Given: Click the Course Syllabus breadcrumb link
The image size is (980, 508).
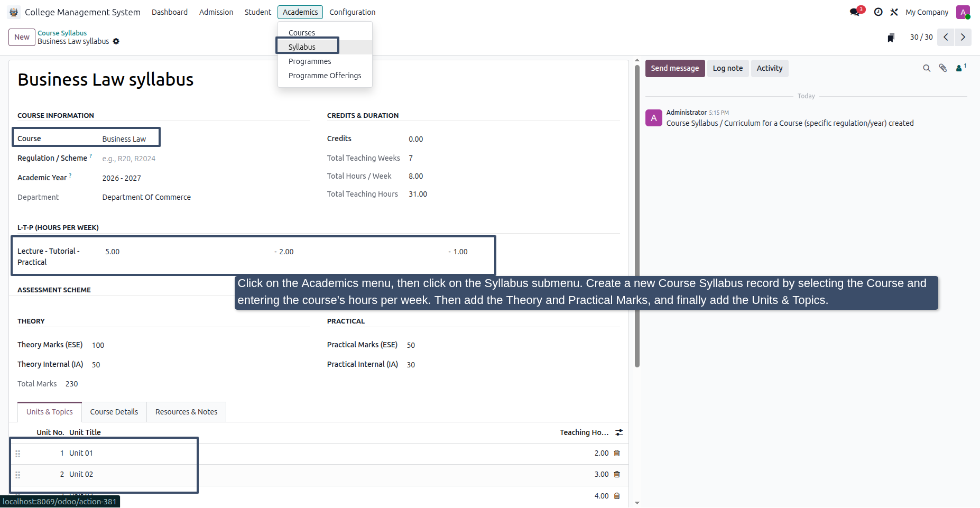Looking at the screenshot, I should pos(62,33).
